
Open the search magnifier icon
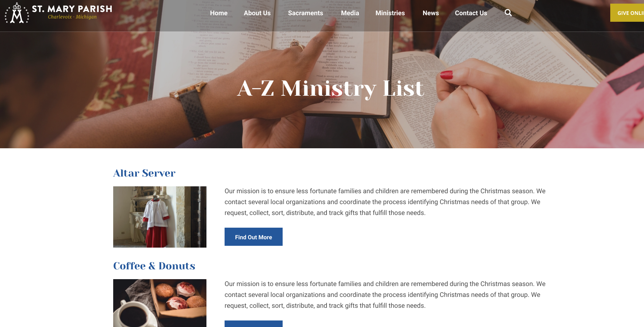[508, 13]
